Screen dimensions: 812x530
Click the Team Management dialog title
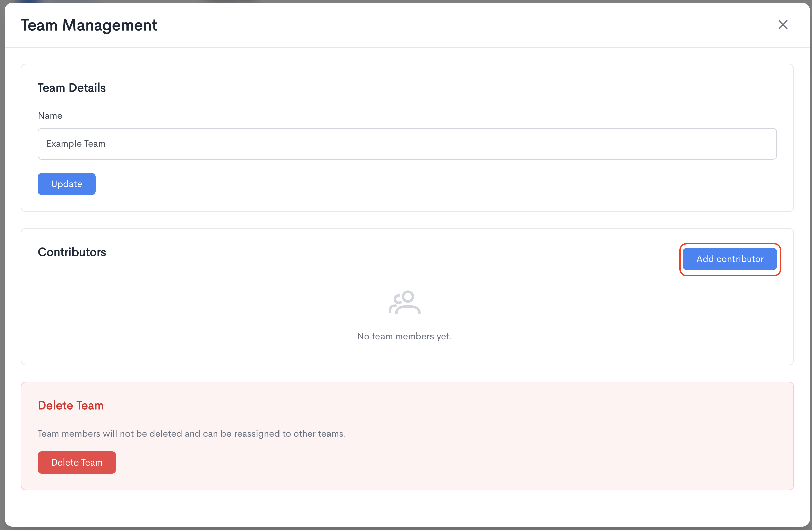tap(89, 25)
